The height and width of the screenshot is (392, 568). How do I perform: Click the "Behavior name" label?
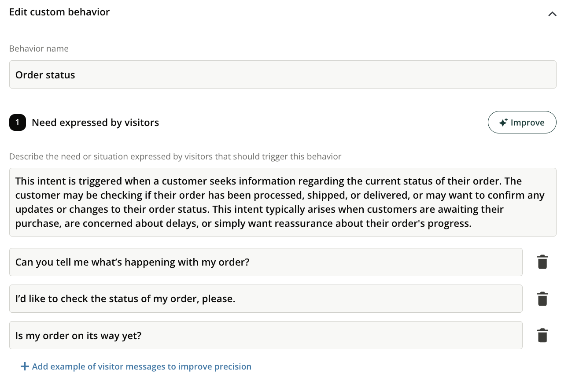39,48
